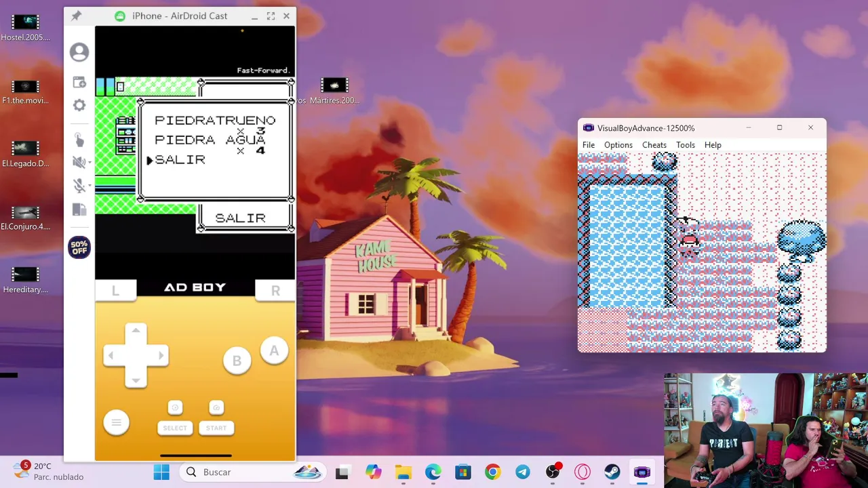
Task: Select the Hereditary desktop video file
Action: [25, 281]
